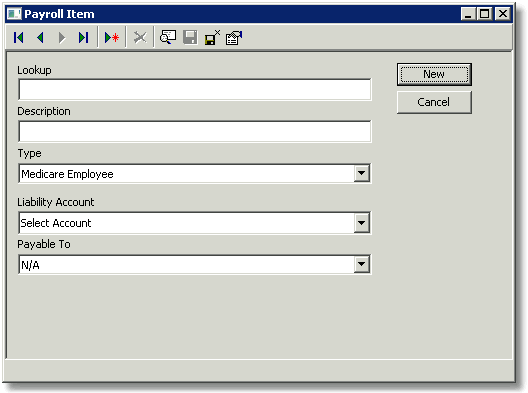Jump to the last record
Screen dimensions: 528x393
[83, 37]
